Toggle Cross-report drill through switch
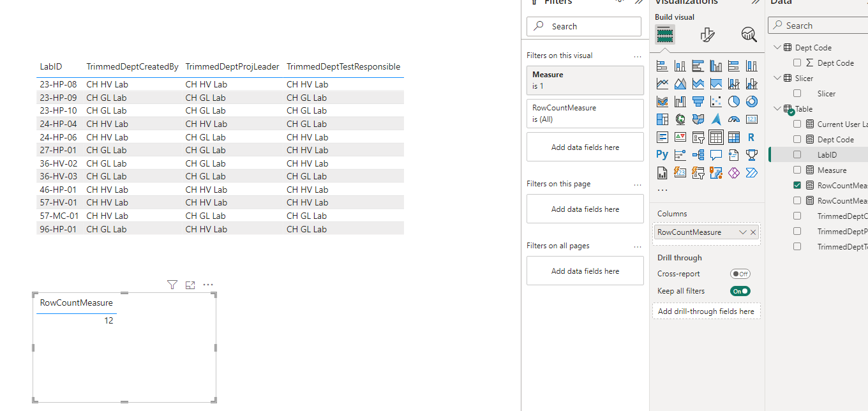This screenshot has height=411, width=868. 740,274
